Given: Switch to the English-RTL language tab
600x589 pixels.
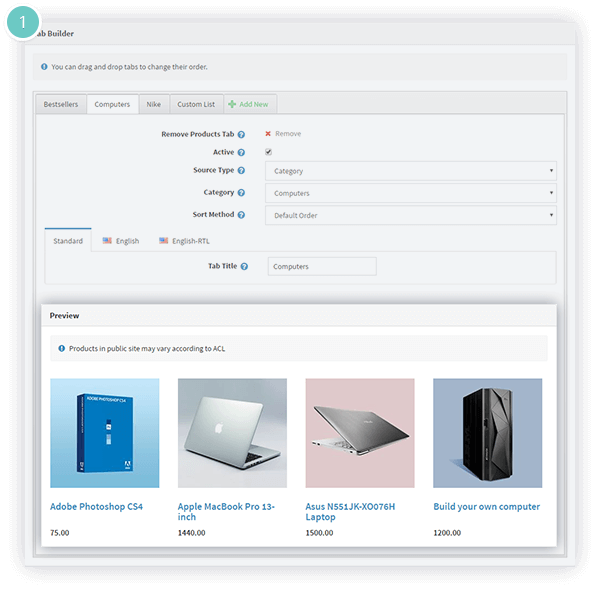Looking at the screenshot, I should click(x=184, y=241).
